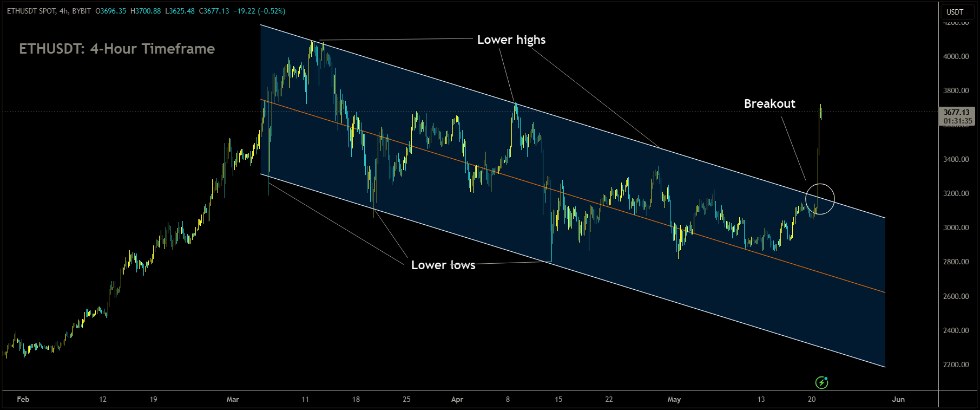Click the 22 date on time axis
980x410 pixels.
pos(609,399)
